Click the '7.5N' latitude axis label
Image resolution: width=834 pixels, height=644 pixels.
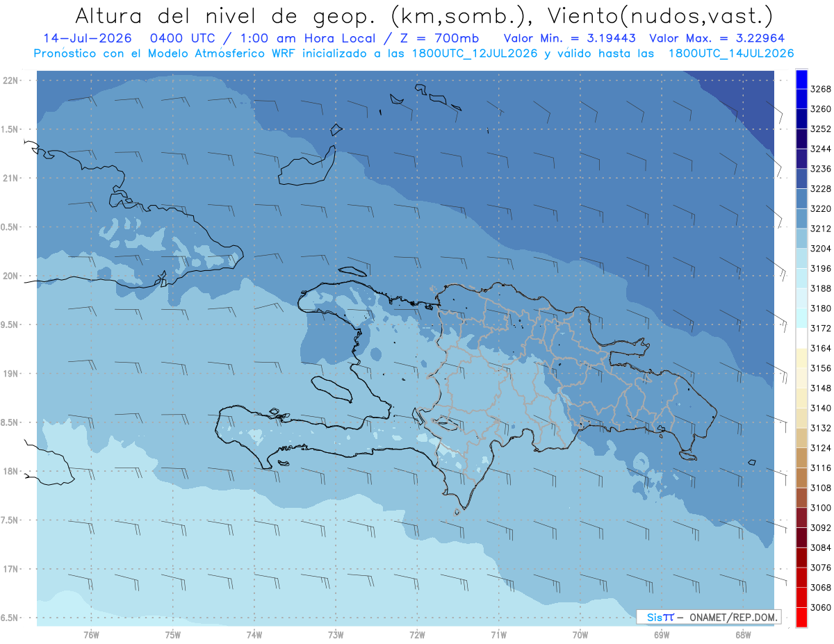(x=9, y=520)
